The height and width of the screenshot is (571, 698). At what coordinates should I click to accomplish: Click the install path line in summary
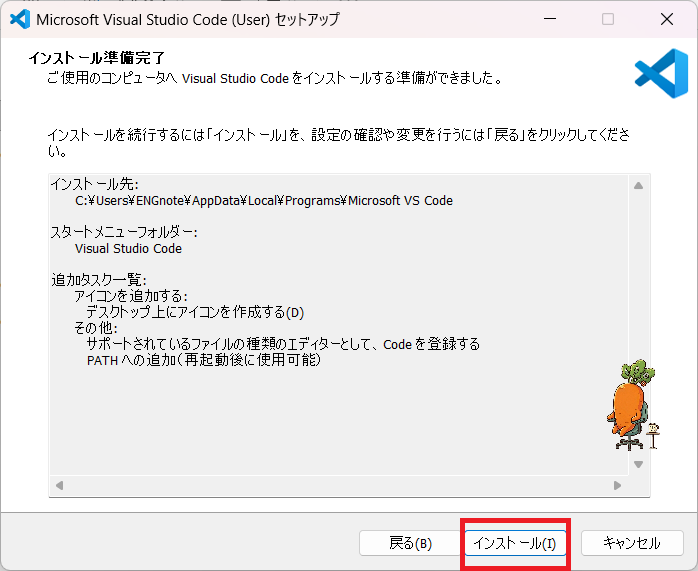point(264,201)
